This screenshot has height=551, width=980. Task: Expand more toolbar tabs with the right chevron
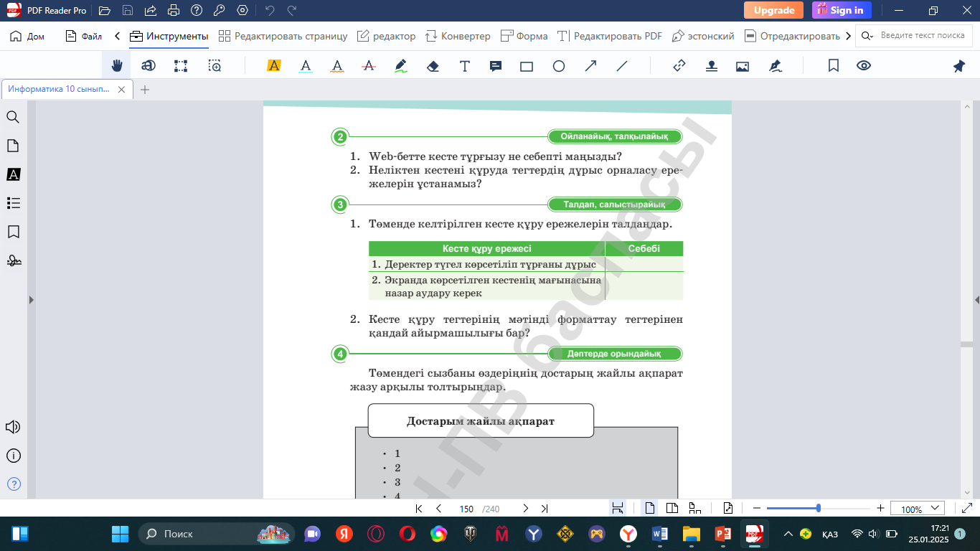click(849, 36)
